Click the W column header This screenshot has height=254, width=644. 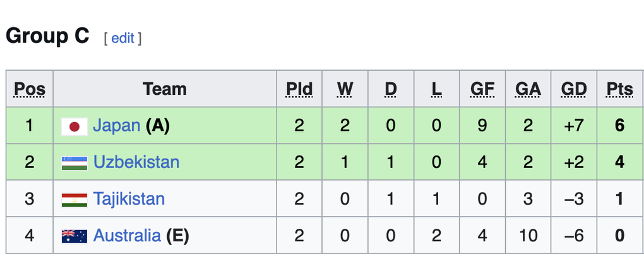[x=345, y=89]
